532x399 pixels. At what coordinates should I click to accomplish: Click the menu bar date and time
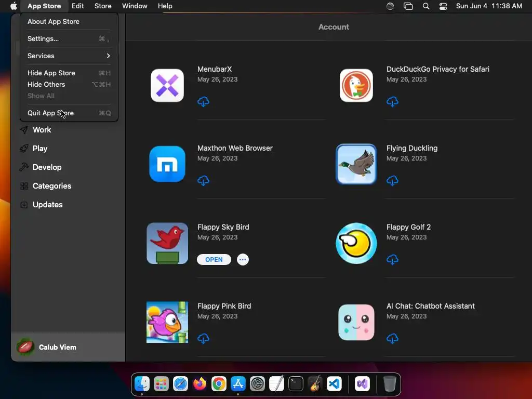pyautogui.click(x=489, y=6)
